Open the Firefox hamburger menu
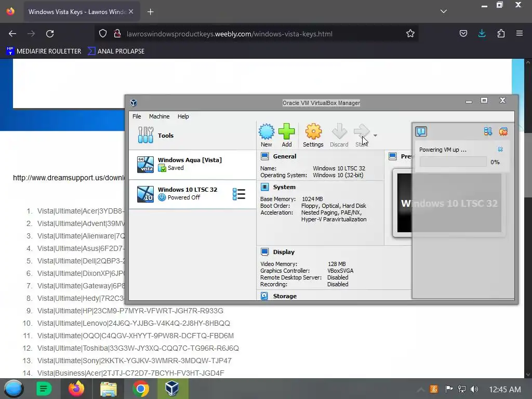The image size is (532, 399). (520, 34)
